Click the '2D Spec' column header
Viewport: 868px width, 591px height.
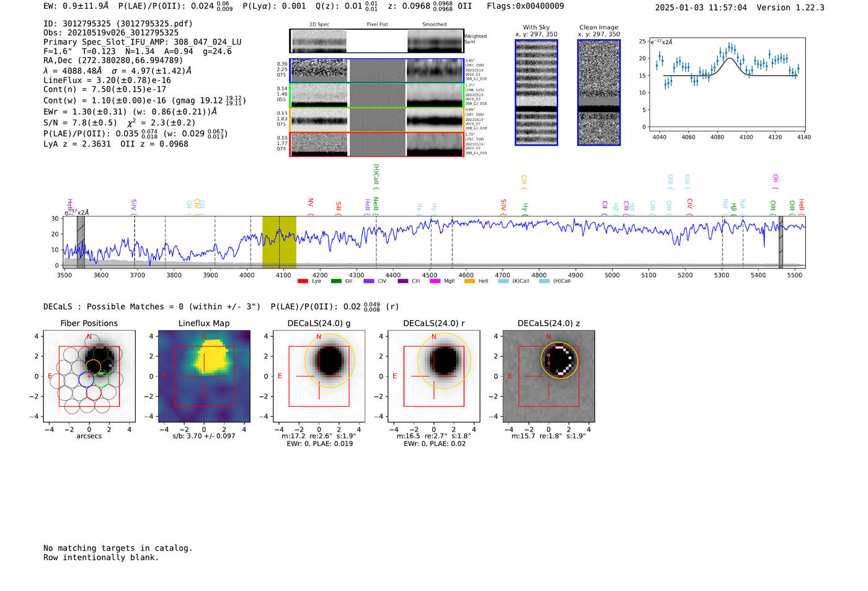(x=319, y=25)
